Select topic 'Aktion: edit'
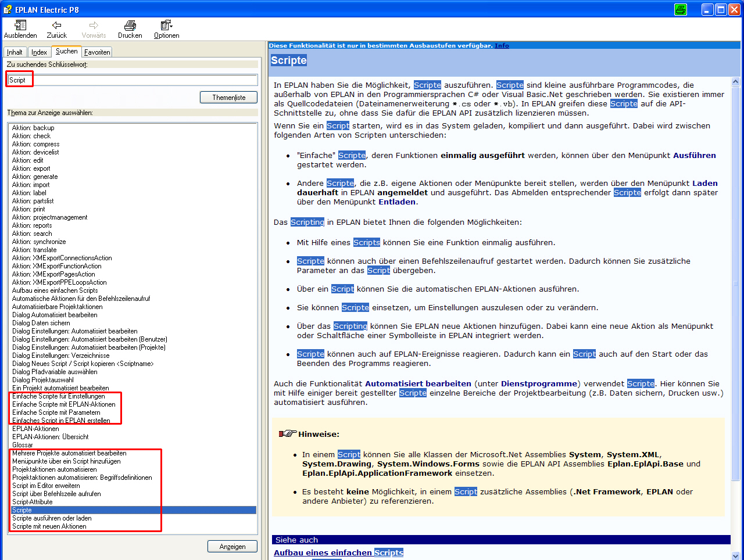This screenshot has height=560, width=744. 27,160
